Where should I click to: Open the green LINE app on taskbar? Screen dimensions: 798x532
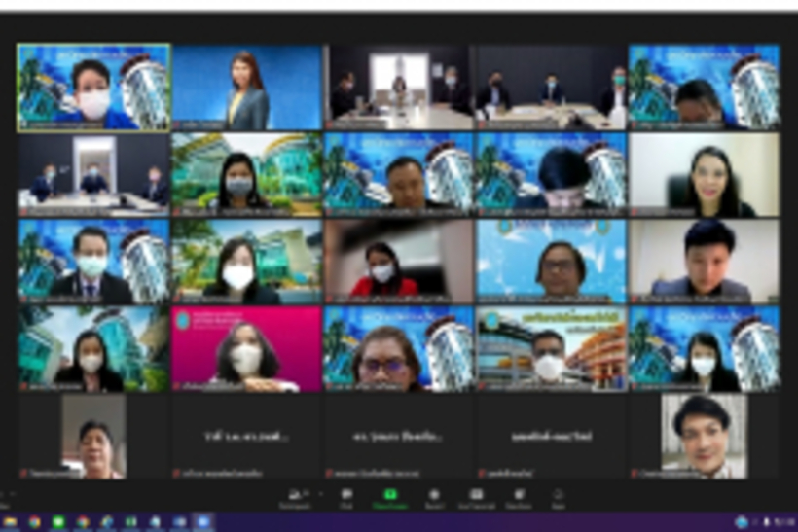point(58,522)
